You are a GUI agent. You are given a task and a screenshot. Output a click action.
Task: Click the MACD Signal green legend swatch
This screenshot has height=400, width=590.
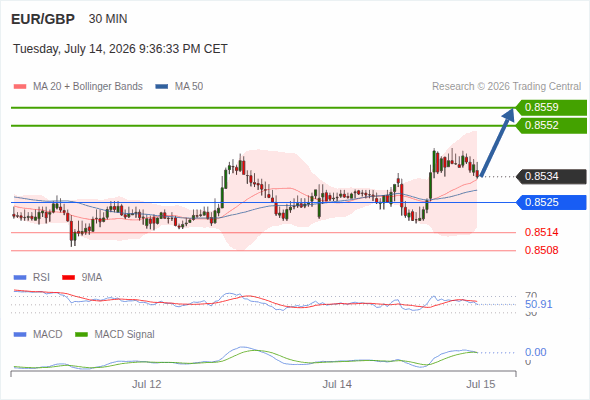[x=81, y=335]
